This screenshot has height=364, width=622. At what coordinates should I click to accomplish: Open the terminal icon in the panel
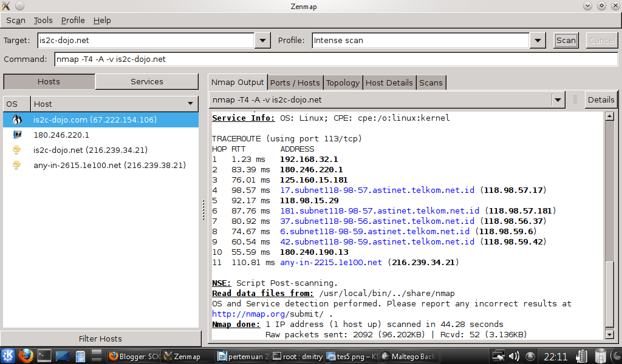coord(44,356)
